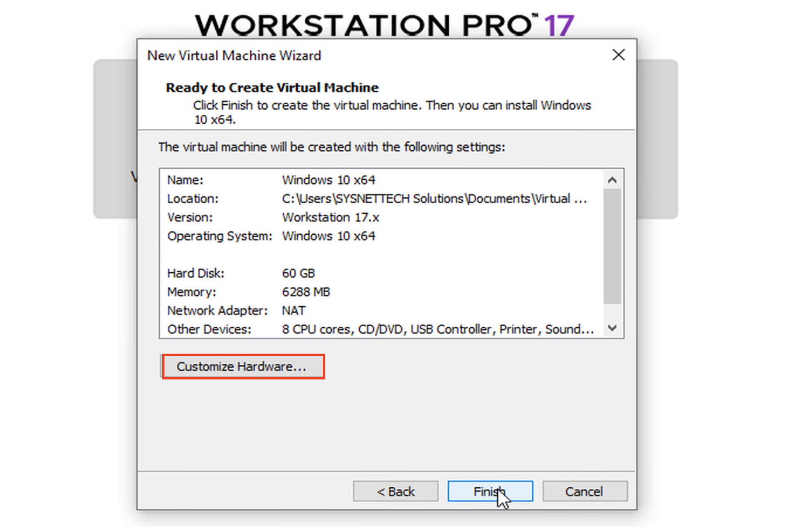Select the Operating System value Windows 10 x64
The height and width of the screenshot is (527, 812).
pyautogui.click(x=329, y=236)
